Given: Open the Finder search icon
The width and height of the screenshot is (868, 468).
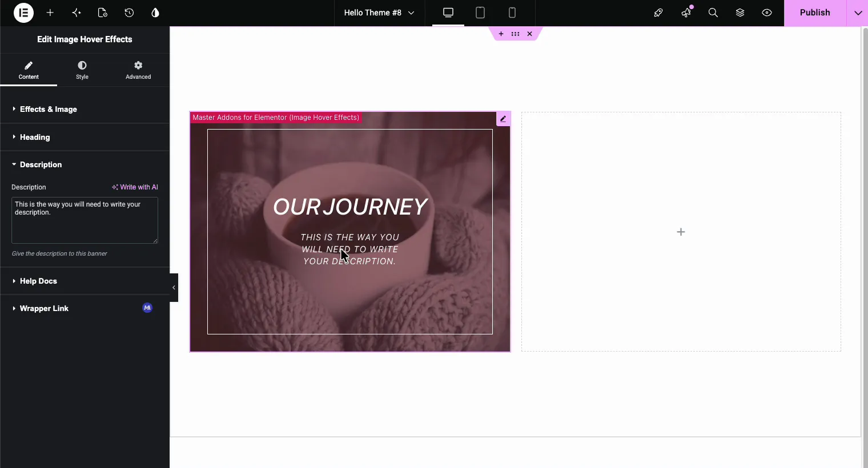Looking at the screenshot, I should pos(713,13).
